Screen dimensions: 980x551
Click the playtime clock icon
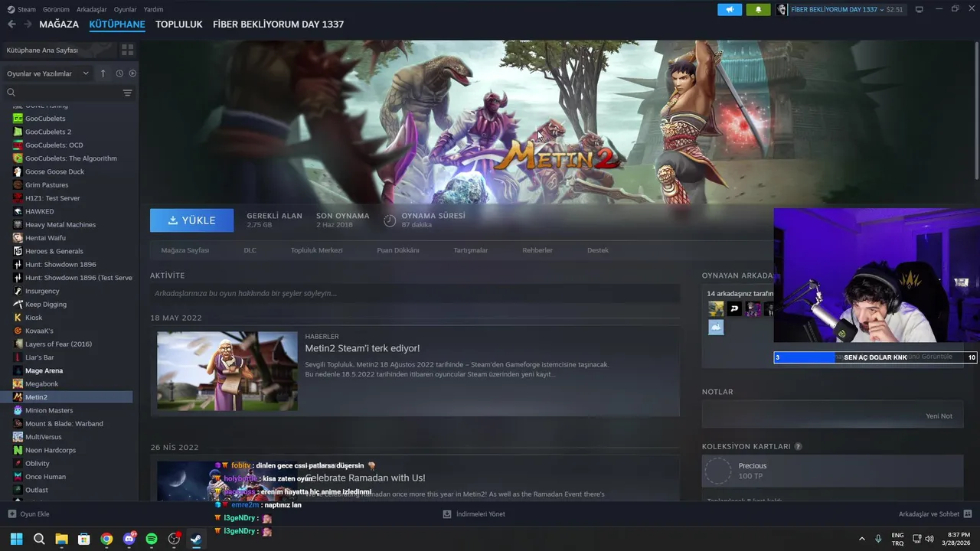[390, 220]
